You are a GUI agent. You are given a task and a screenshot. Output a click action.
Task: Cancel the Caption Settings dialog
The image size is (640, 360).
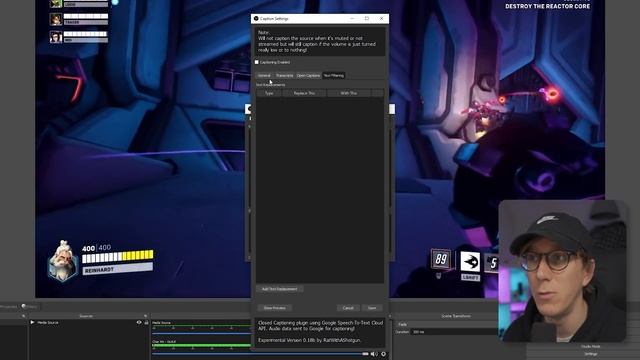348,308
